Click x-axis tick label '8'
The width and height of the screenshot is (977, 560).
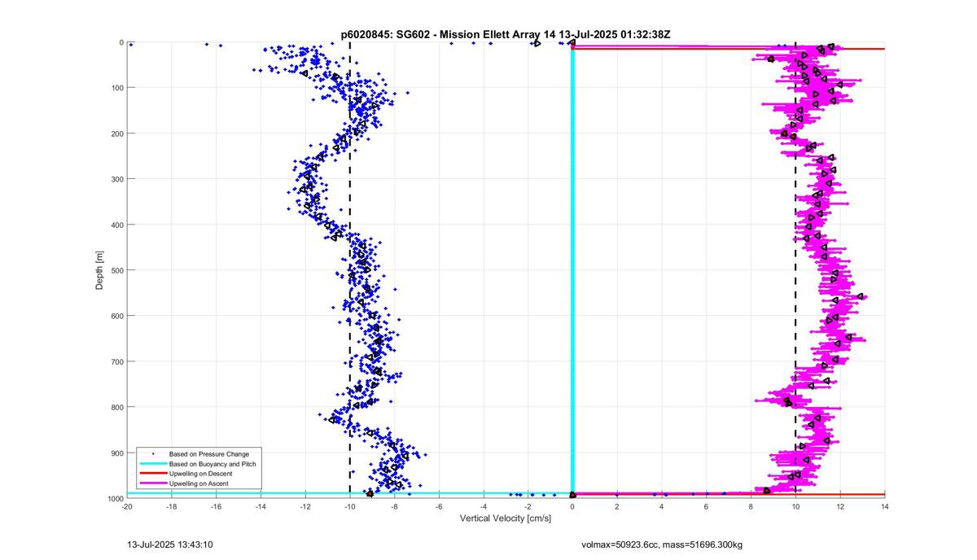(x=751, y=506)
